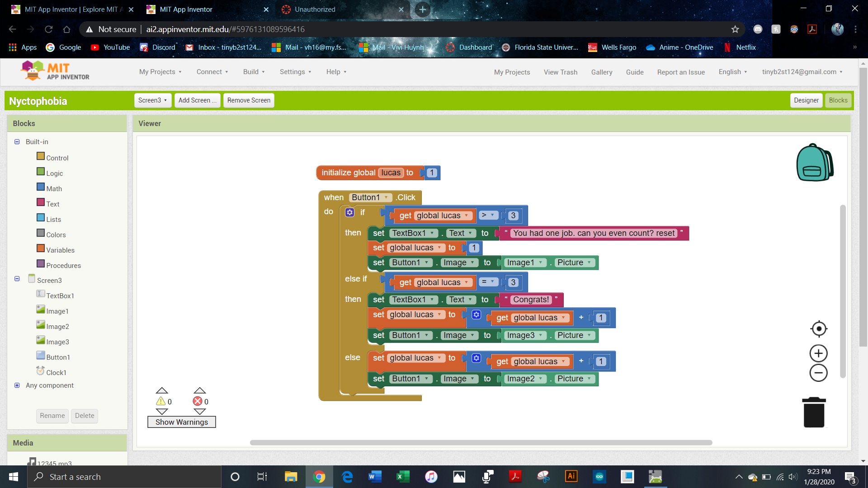Collapse the Built-in blocks tree
The width and height of the screenshot is (868, 488).
[x=17, y=142]
